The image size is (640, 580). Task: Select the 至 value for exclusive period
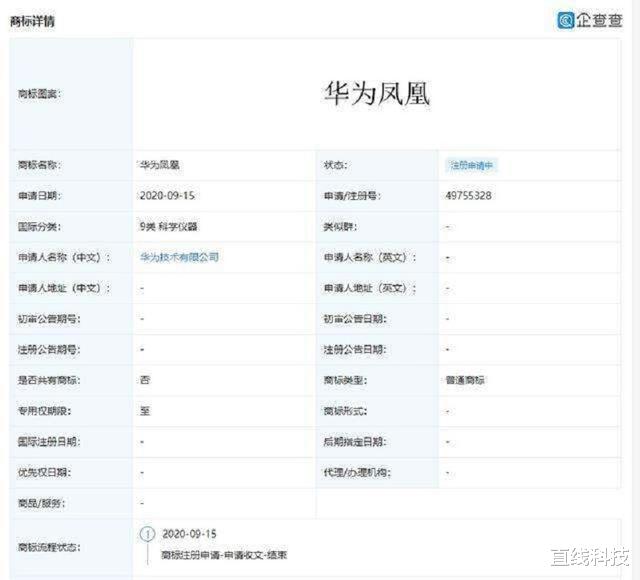145,411
